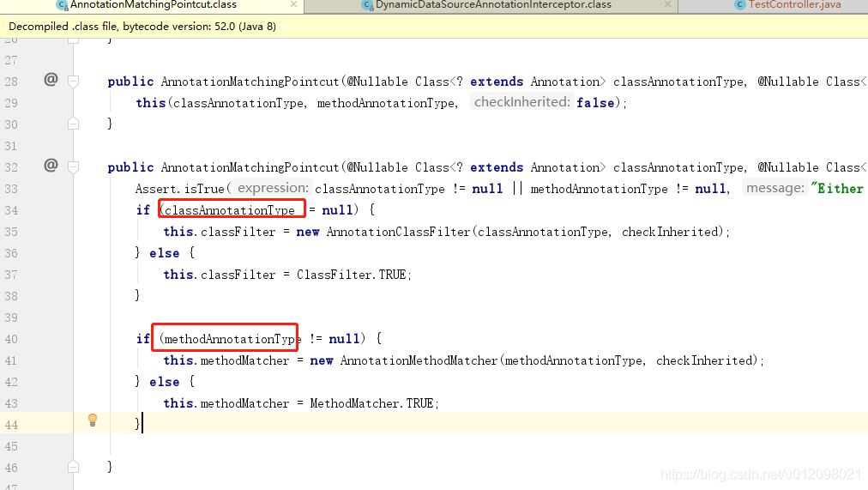Click line number 40 in the gutter
Image resolution: width=868 pixels, height=490 pixels.
click(11, 339)
